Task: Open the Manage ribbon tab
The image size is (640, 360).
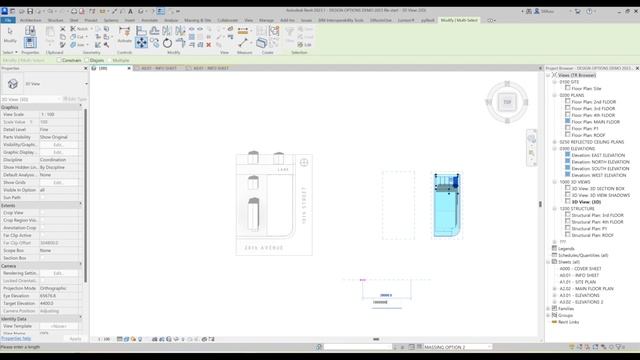Action: tap(266, 20)
